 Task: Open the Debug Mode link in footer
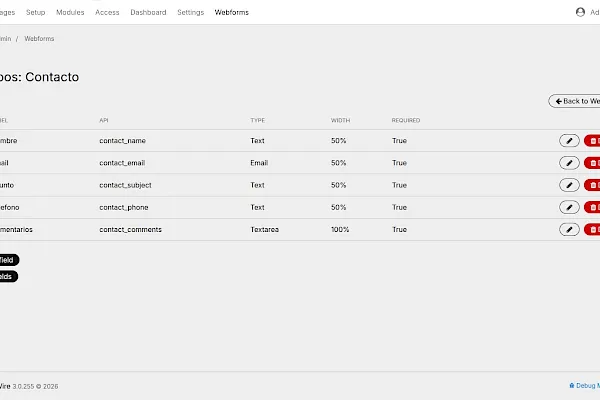pos(585,386)
